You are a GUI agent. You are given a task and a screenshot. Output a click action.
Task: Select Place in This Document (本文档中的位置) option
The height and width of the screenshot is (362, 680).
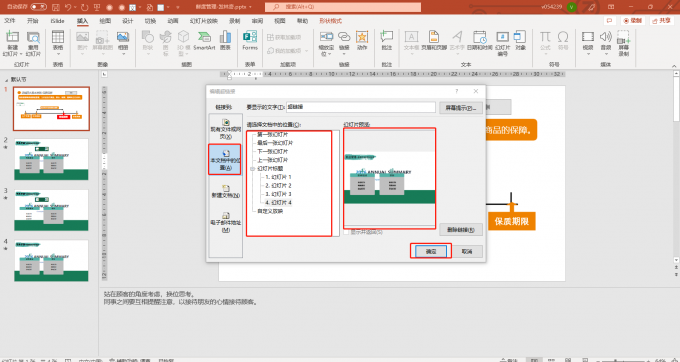(225, 160)
